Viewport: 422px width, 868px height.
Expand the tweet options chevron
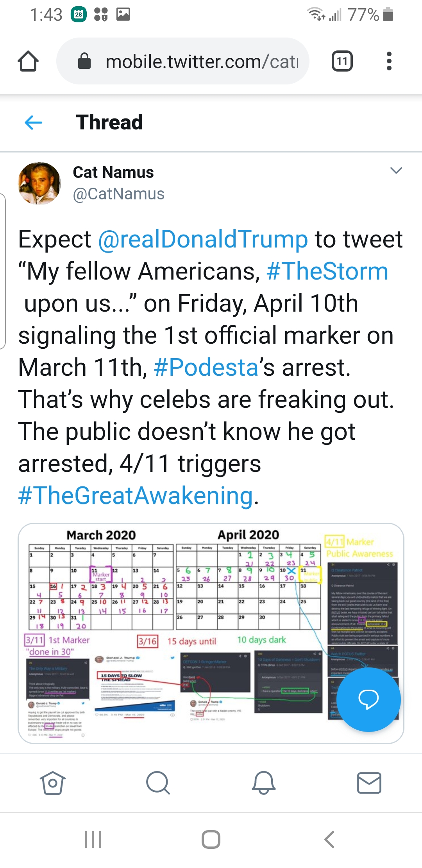[x=396, y=171]
